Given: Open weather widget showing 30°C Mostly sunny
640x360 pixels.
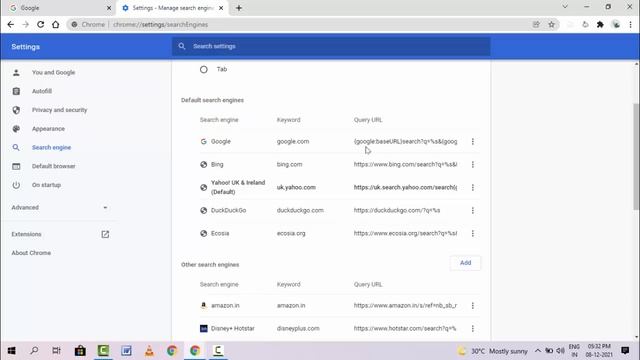Looking at the screenshot, I should coord(492,351).
